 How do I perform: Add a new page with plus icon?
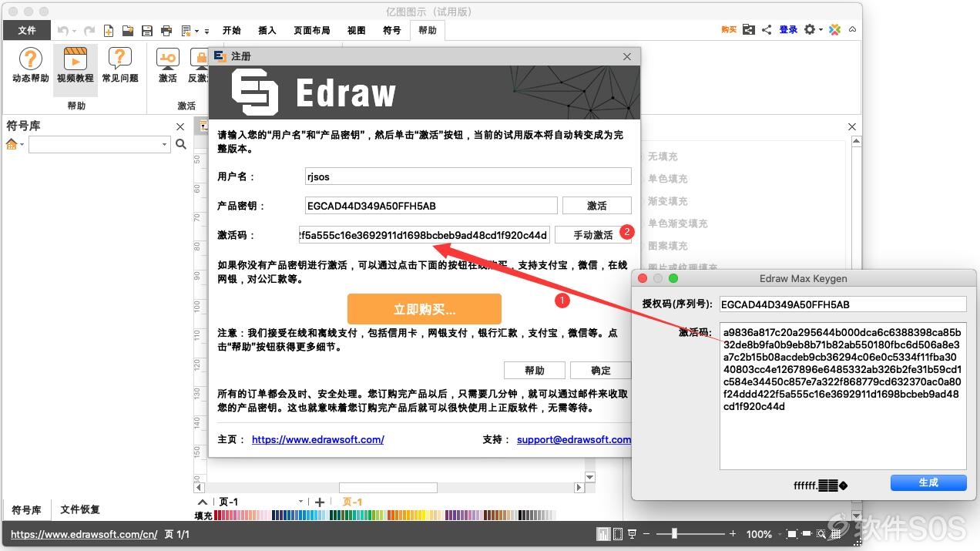(320, 502)
